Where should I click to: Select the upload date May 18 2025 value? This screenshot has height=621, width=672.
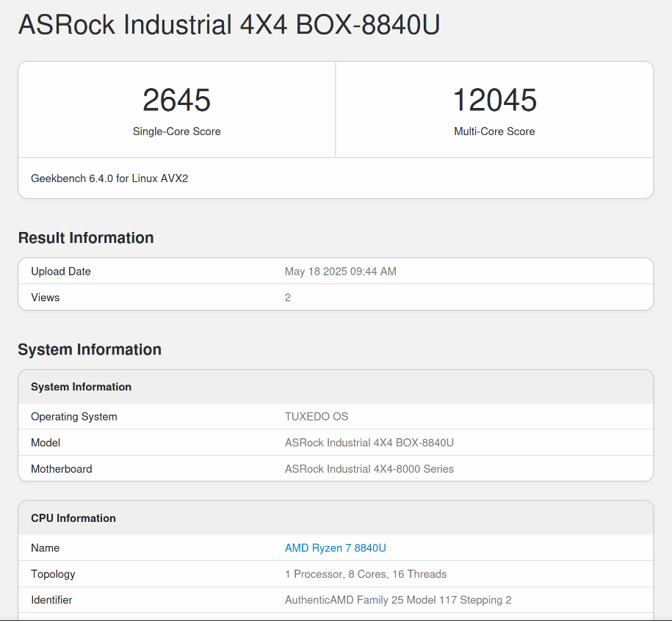point(340,272)
